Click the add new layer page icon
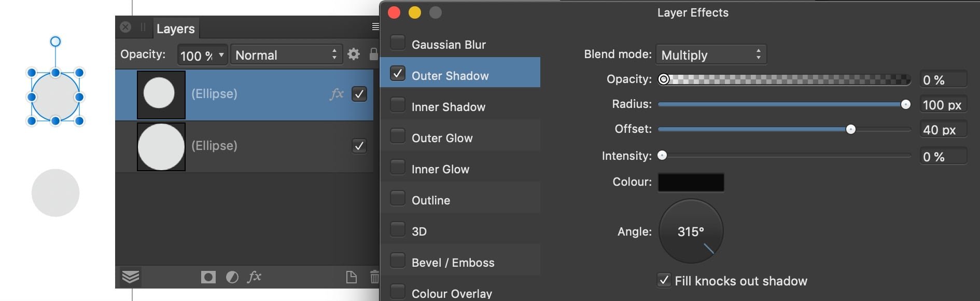This screenshot has height=301, width=980. coord(352,277)
